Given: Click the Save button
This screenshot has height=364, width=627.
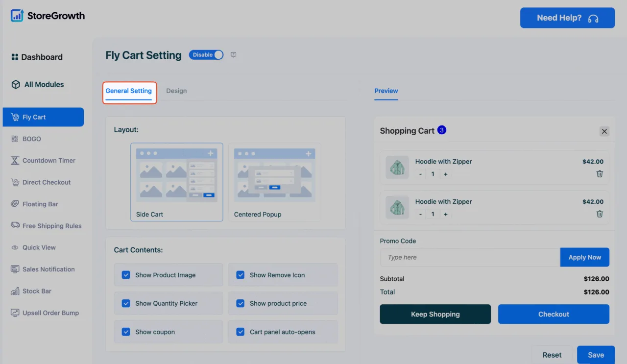Looking at the screenshot, I should pos(596,355).
